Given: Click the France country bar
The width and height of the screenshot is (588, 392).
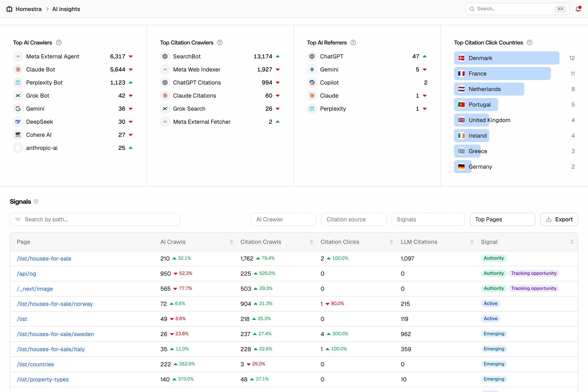Looking at the screenshot, I should (502, 73).
